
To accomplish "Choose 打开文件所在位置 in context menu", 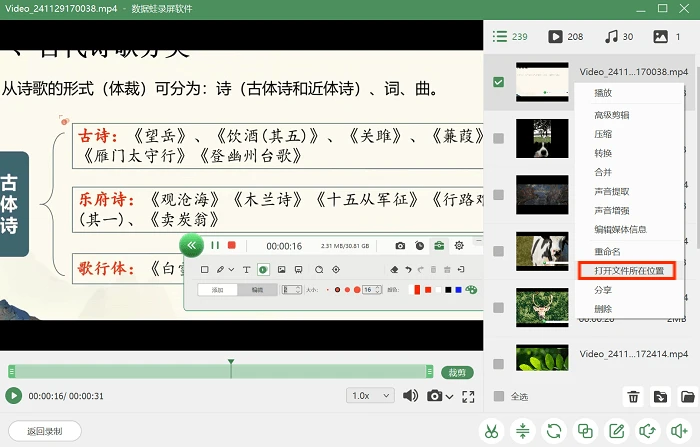I will click(x=629, y=271).
